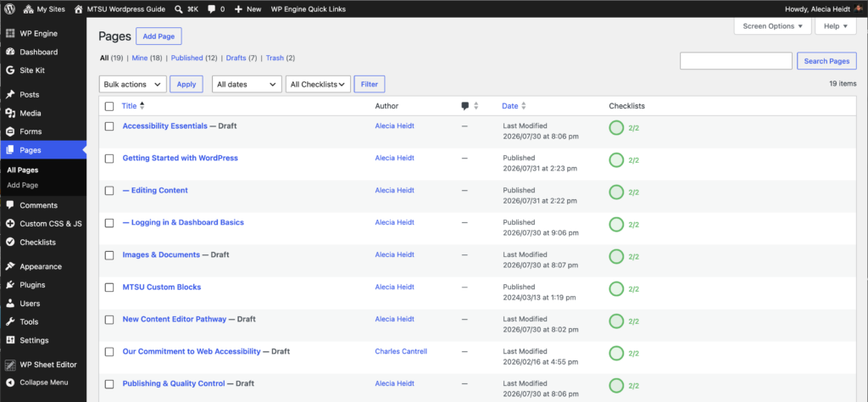Open author link Charles Cantrell
868x402 pixels.
pos(401,352)
